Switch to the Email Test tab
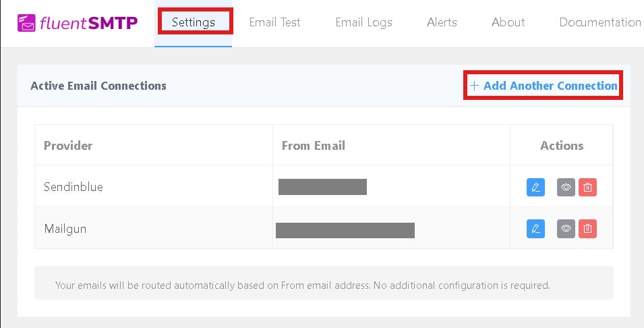This screenshot has height=328, width=644. coord(274,22)
